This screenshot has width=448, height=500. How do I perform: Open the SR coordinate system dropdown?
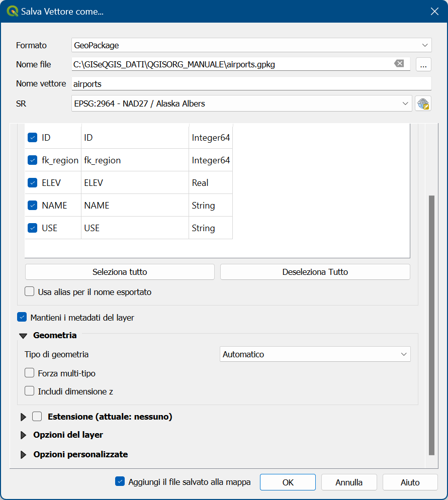pos(241,104)
